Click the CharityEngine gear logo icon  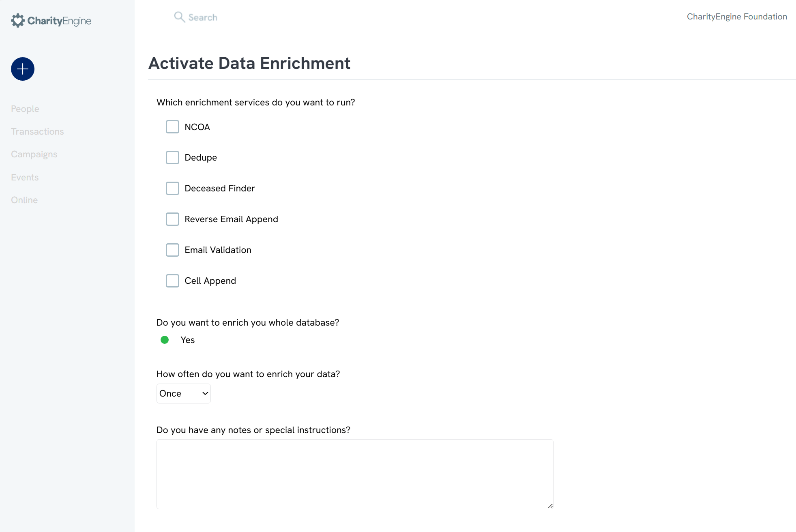(18, 21)
